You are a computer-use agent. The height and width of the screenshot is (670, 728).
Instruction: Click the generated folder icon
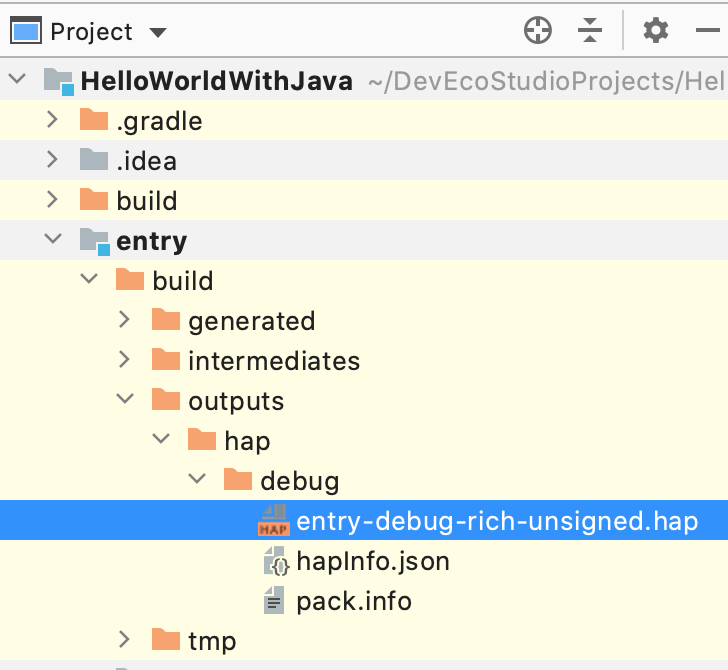(x=166, y=319)
